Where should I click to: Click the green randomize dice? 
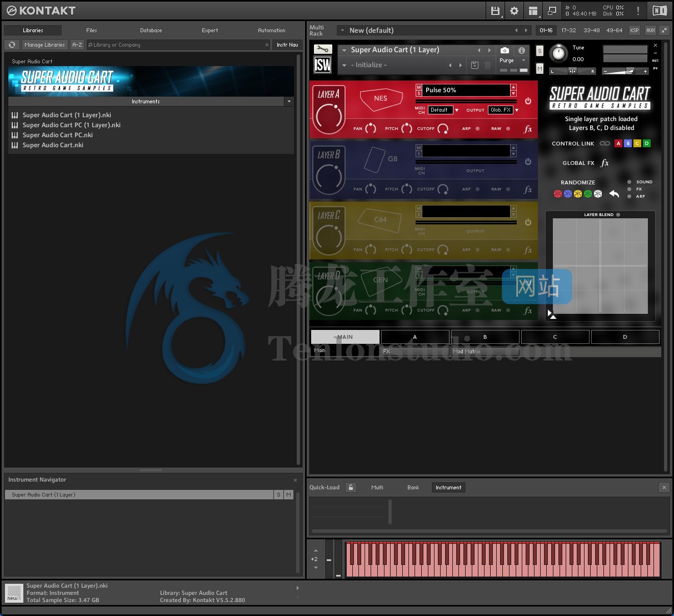click(x=588, y=194)
